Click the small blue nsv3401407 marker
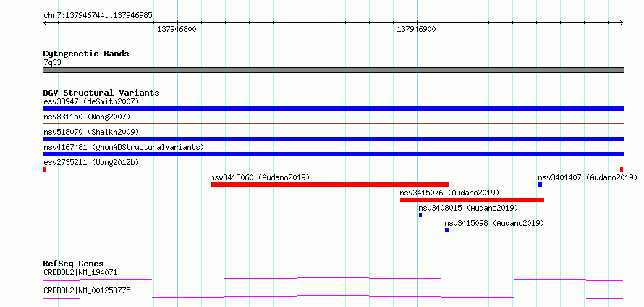The image size is (644, 307). click(540, 185)
